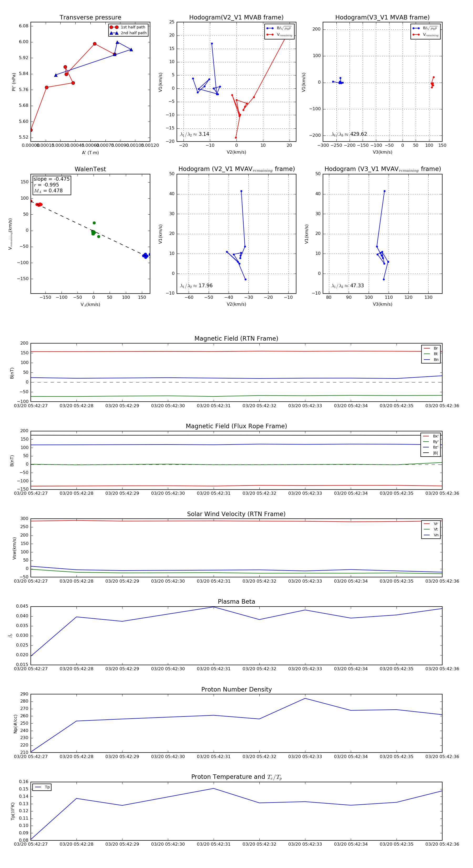473x868 pixels.
Task: Click the 'Tp(10^6K)' y-axis label
Action: pos(13,811)
